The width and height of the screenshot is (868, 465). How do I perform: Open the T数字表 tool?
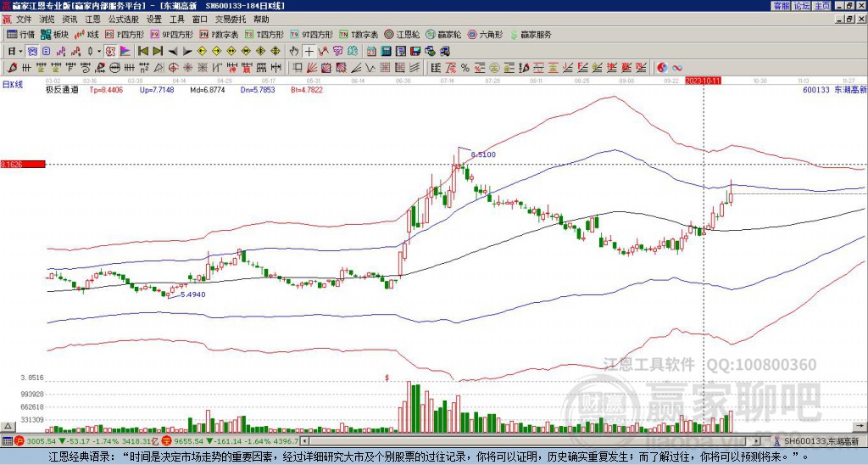tap(359, 34)
